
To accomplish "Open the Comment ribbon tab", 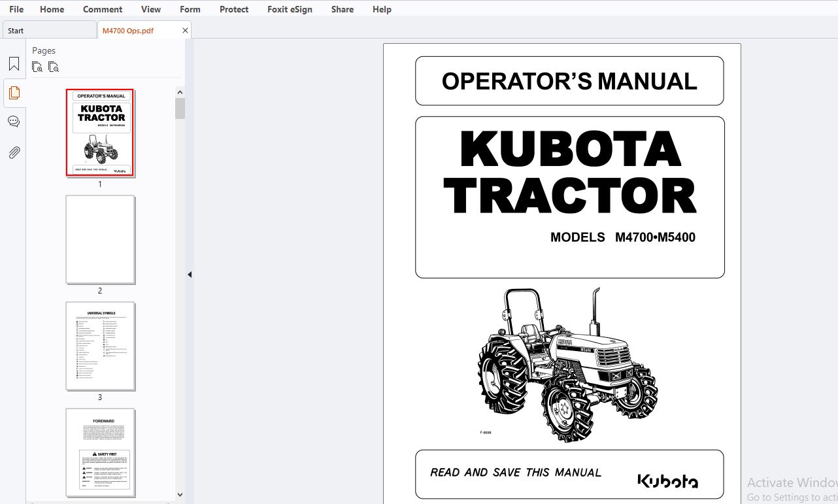I will pos(103,9).
